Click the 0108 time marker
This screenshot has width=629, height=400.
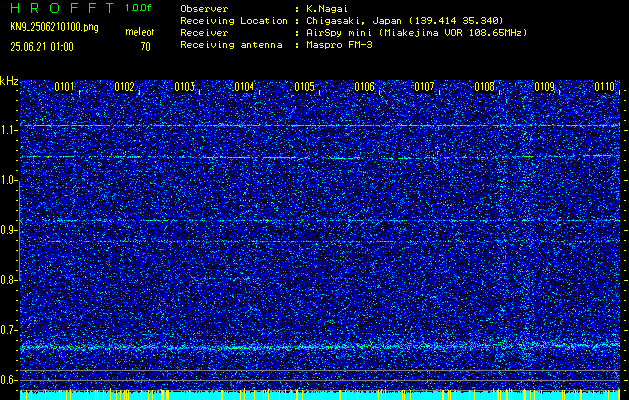(x=485, y=87)
